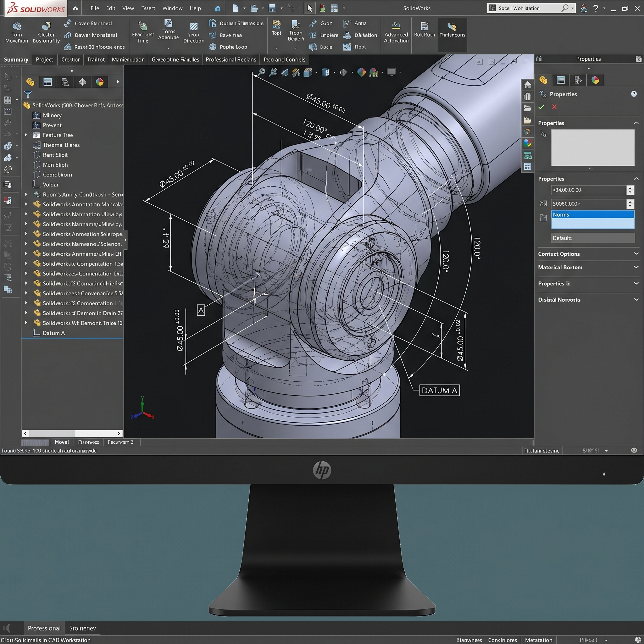Screen dimensions: 644x644
Task: Increase the 34.00.00.00 value stepper
Action: point(630,188)
